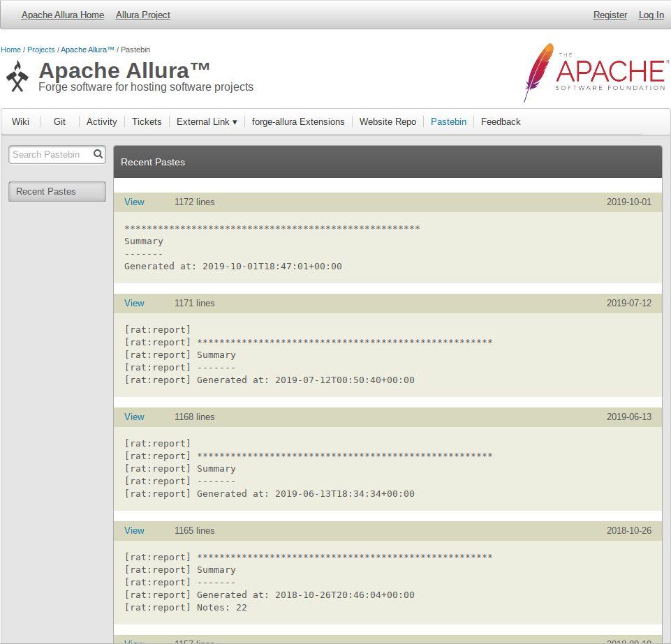View the 1168 lines paste

(134, 417)
